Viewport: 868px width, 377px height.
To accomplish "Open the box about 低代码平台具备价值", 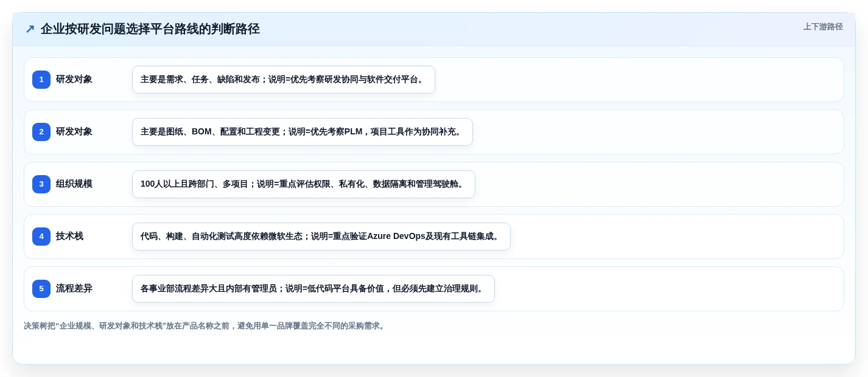I will [313, 289].
